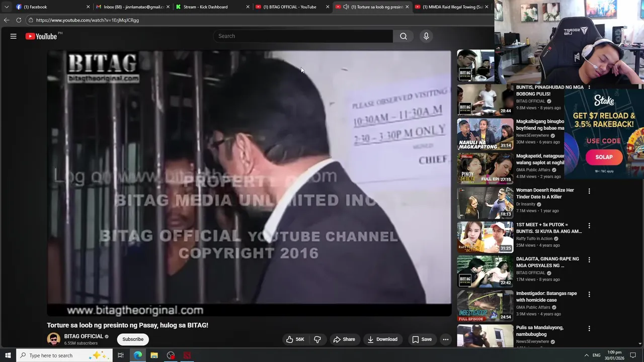Open Woman Doesn't Realize Her Tinder Date video
The height and width of the screenshot is (362, 644).
[x=485, y=203]
